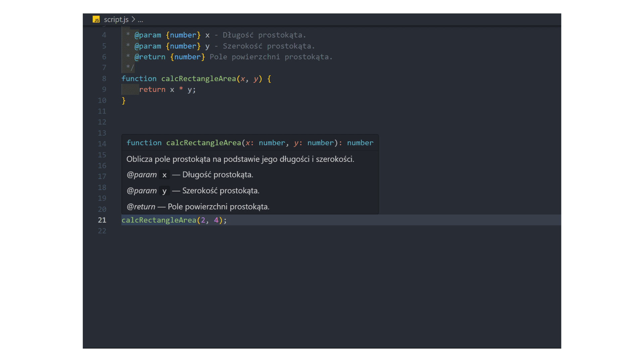Click argument 4 in function call
Viewport: 644px width, 362px height.
[x=216, y=220]
